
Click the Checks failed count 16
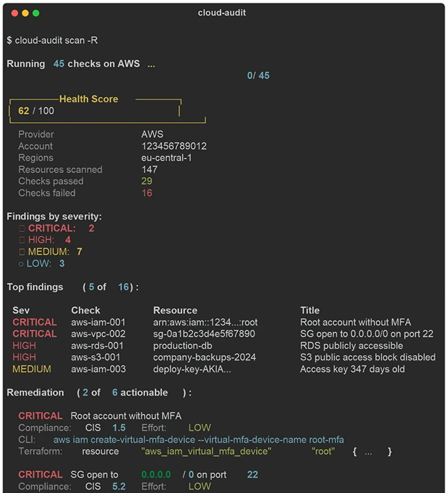click(x=147, y=193)
